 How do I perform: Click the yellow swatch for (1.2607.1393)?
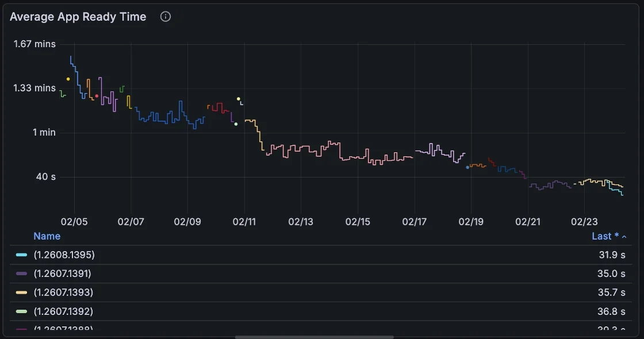[x=21, y=292]
